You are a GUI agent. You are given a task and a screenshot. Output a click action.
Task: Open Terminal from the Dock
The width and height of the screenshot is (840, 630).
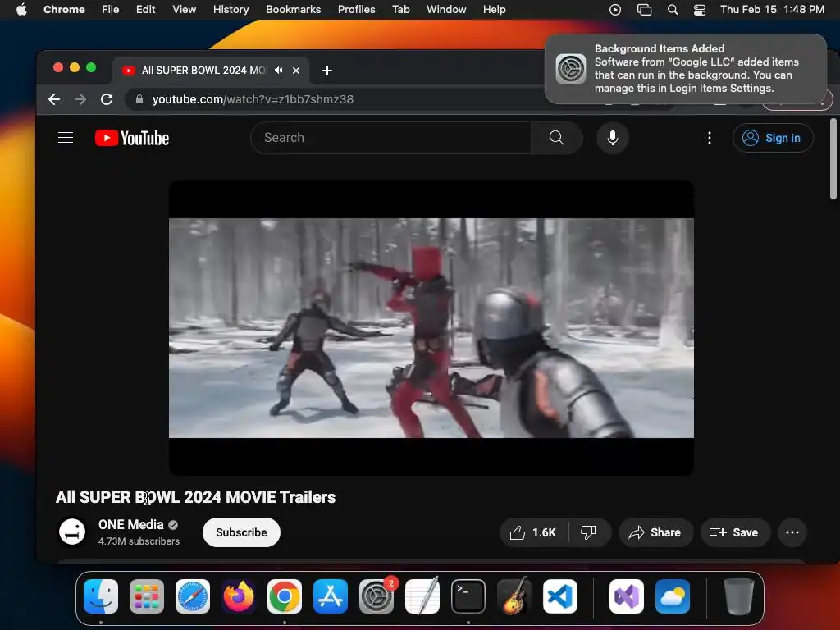468,596
